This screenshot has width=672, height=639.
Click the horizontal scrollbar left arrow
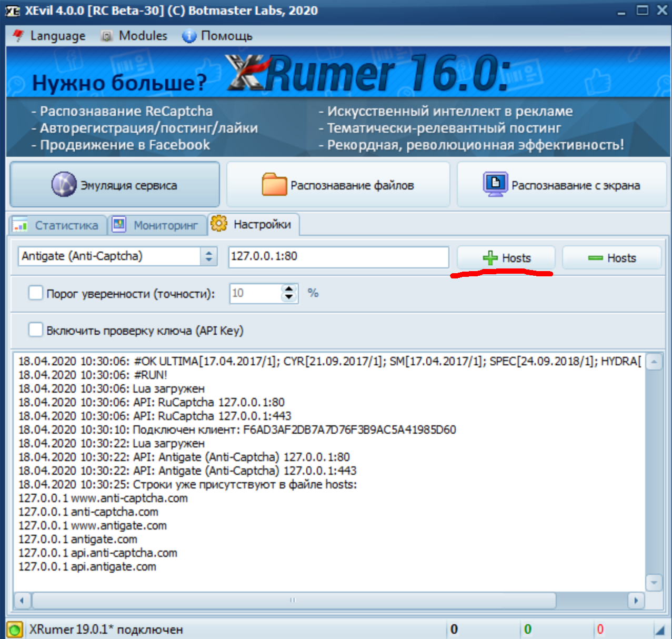pyautogui.click(x=22, y=600)
